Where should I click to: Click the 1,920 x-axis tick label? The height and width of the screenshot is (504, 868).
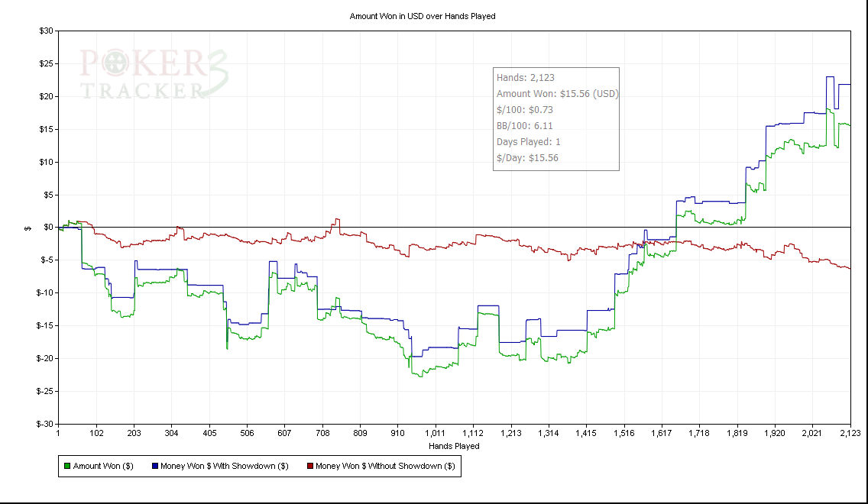coord(775,433)
